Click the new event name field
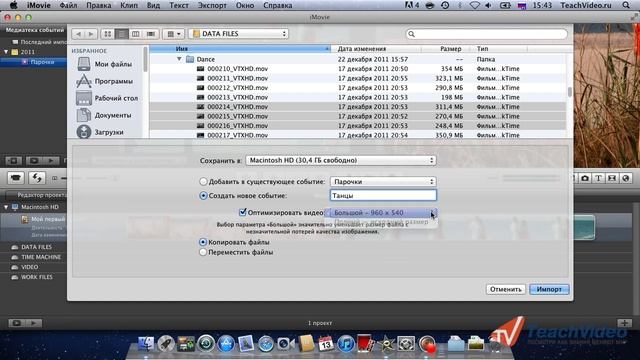The image size is (640, 360). [383, 196]
